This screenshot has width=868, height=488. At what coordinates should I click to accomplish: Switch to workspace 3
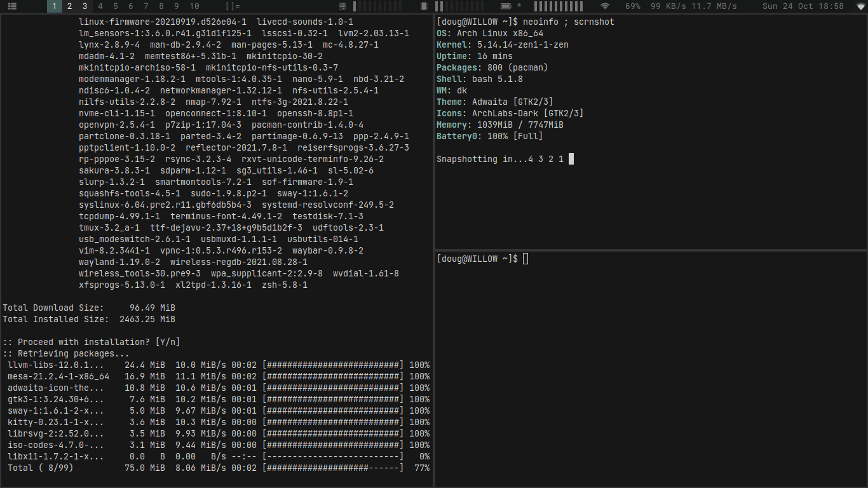85,6
